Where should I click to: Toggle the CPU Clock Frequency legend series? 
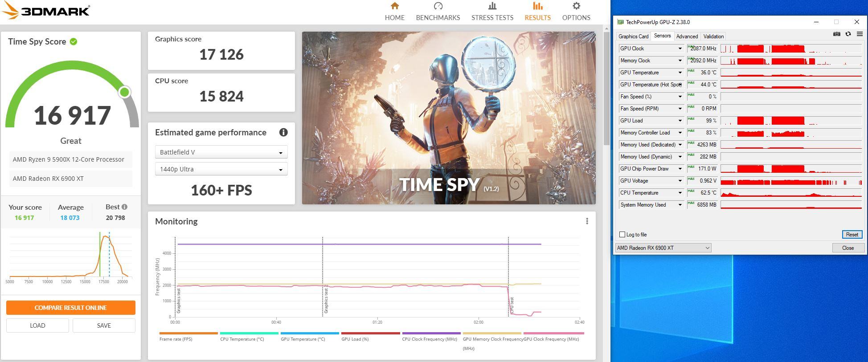click(431, 336)
